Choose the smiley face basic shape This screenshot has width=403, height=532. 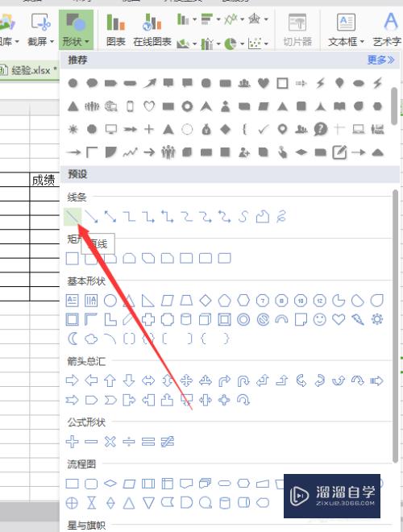319,319
